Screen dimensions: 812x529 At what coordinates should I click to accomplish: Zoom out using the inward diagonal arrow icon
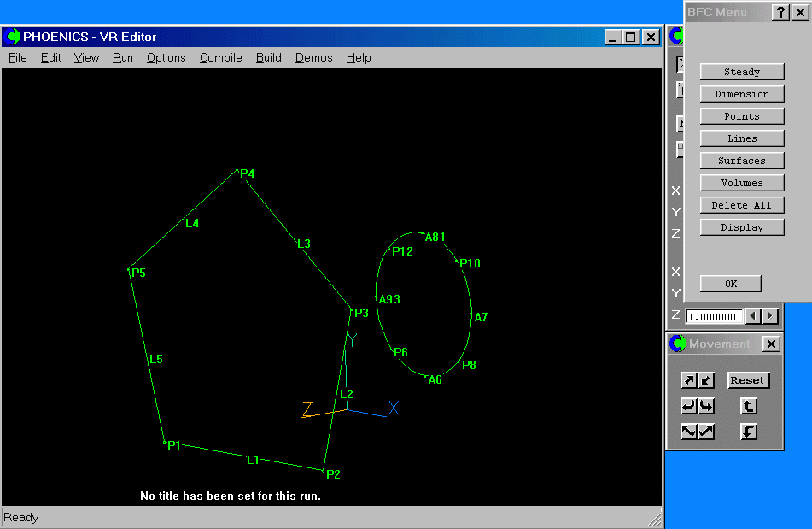pos(705,380)
